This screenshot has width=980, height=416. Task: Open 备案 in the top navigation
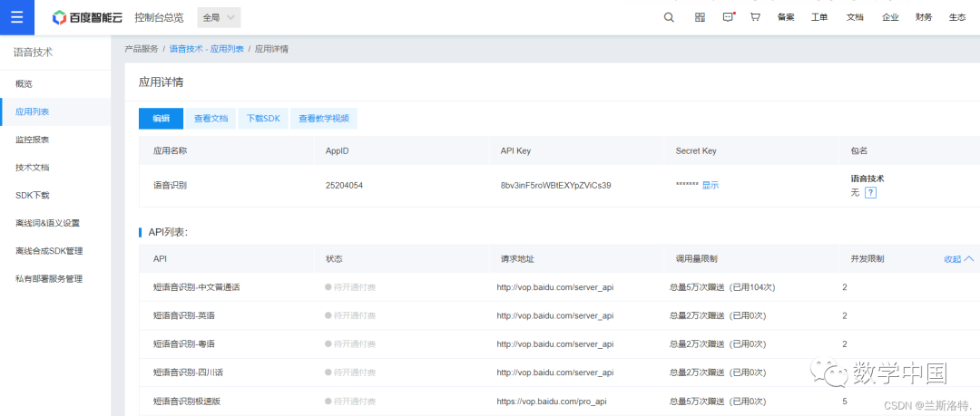click(786, 17)
